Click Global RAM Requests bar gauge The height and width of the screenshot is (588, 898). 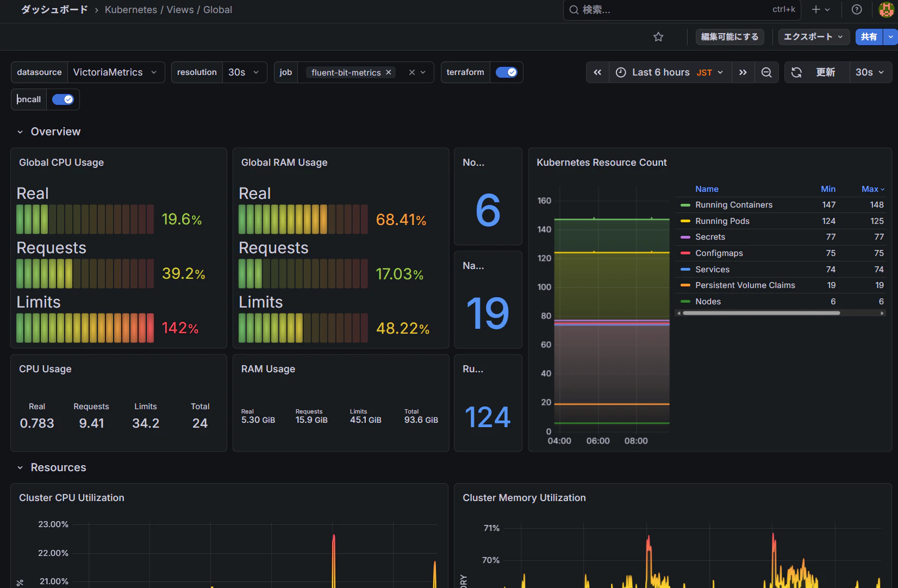(x=303, y=273)
